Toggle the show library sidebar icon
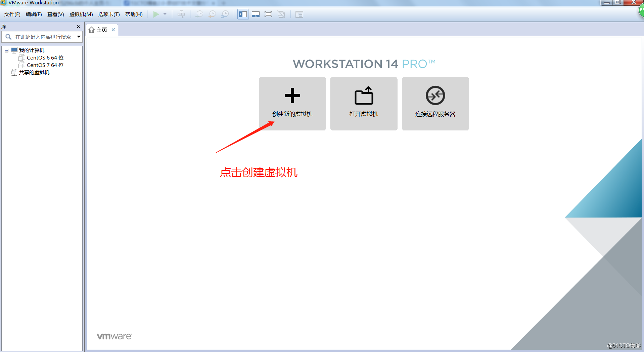 [x=243, y=14]
